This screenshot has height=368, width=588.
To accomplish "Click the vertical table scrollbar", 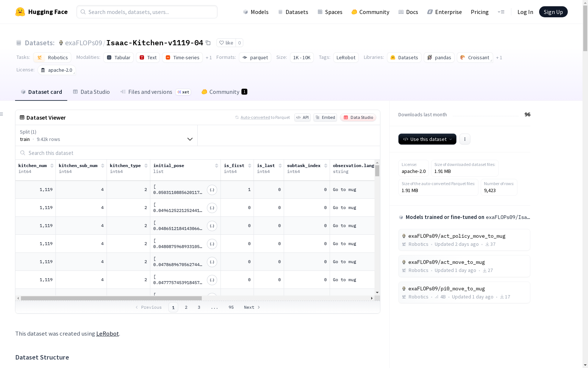I will (377, 171).
